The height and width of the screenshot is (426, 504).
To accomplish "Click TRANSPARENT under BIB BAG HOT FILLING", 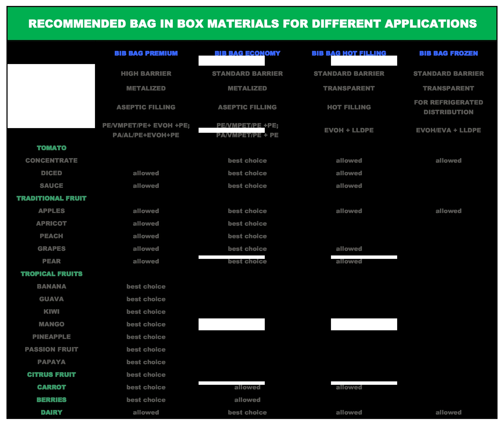I will click(349, 88).
